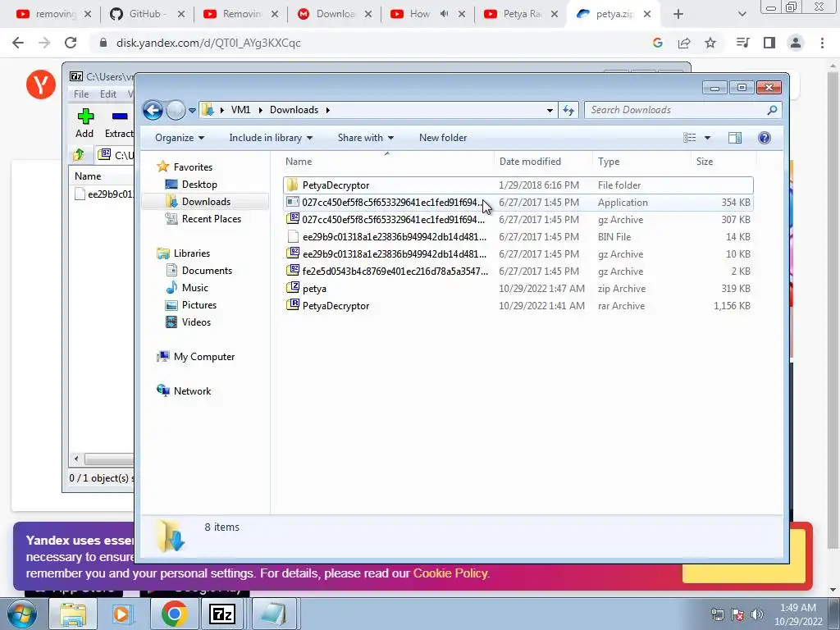Open the Include in library dropdown
Image resolution: width=840 pixels, height=630 pixels.
(271, 138)
